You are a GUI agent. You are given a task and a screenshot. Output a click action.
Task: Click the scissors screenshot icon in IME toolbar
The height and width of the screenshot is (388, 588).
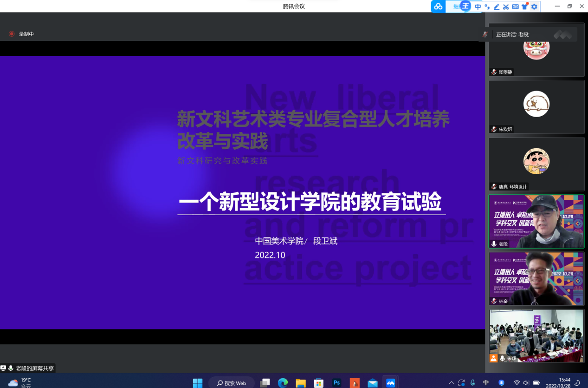pyautogui.click(x=506, y=7)
